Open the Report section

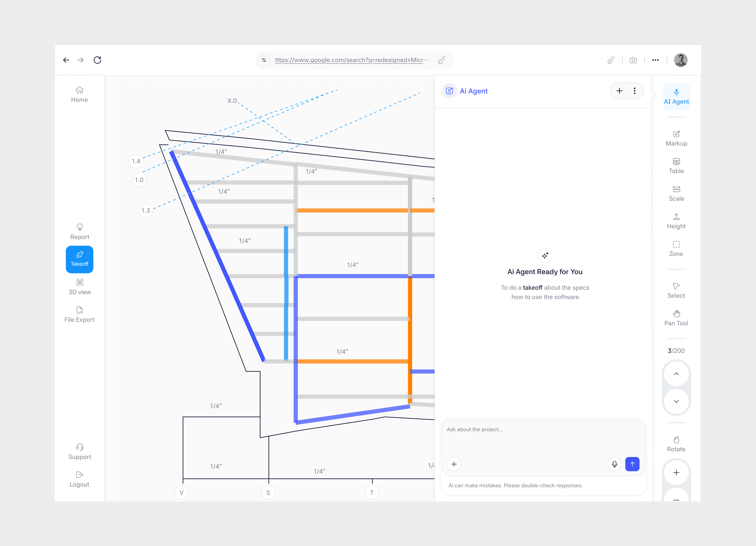[79, 232]
